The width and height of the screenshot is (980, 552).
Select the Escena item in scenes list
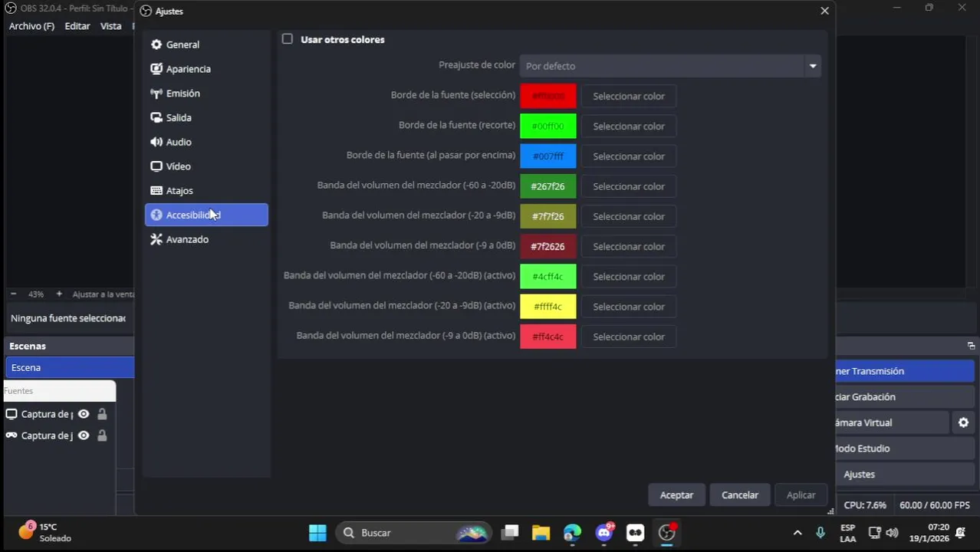(x=70, y=367)
